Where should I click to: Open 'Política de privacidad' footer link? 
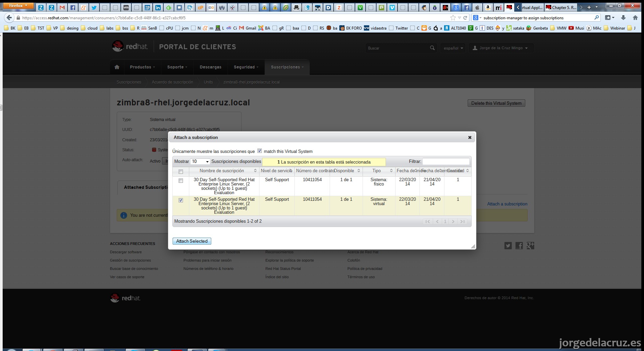[365, 269]
